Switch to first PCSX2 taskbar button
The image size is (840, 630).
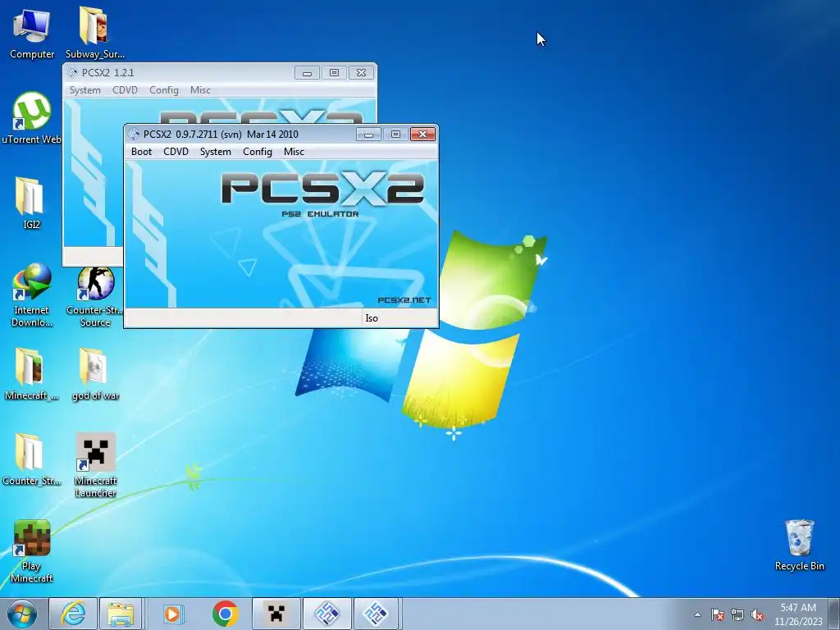326,614
